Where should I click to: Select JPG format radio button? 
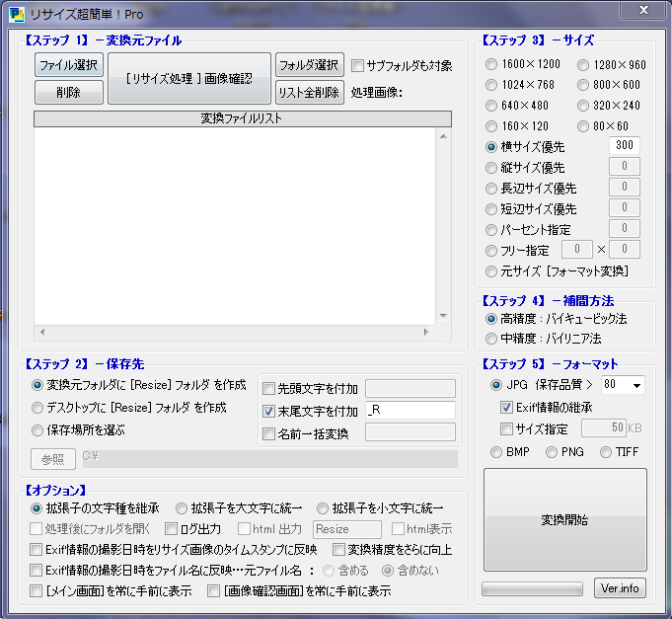(x=496, y=385)
